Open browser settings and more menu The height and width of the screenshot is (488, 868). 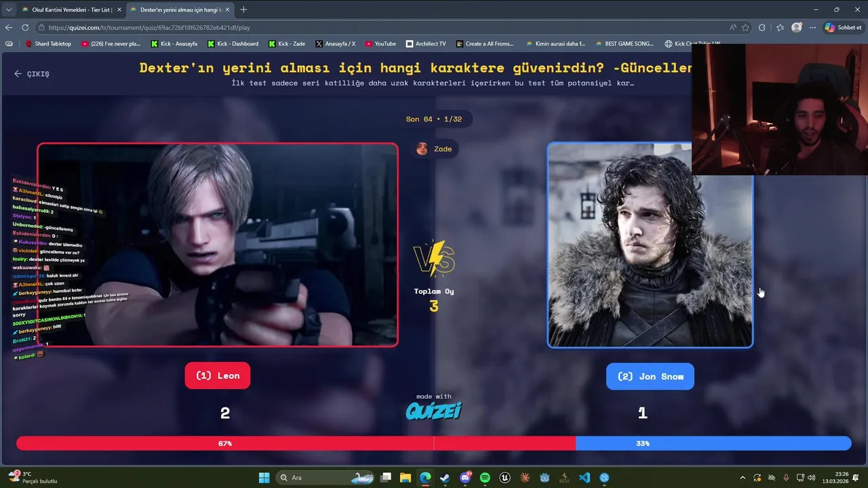pyautogui.click(x=812, y=28)
